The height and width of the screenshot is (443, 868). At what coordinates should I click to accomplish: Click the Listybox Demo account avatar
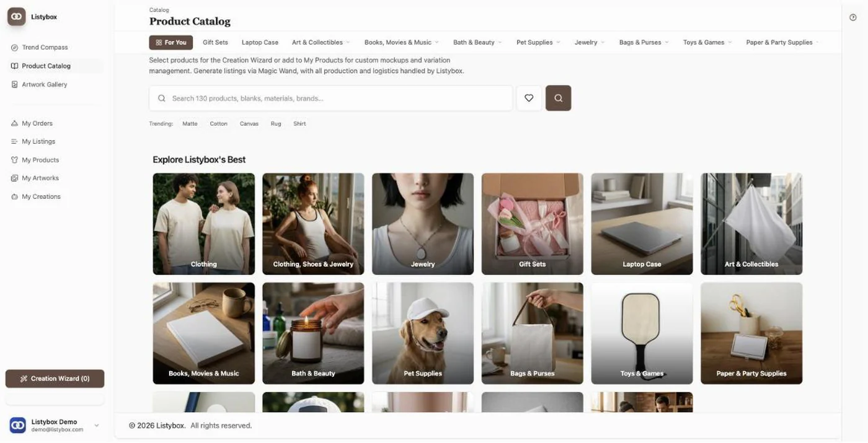(x=17, y=425)
